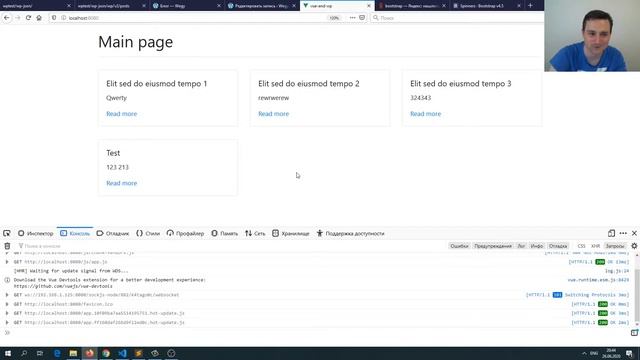640x360 pixels.
Task: Open Visual Studio Code from taskbar
Action: pos(122,353)
